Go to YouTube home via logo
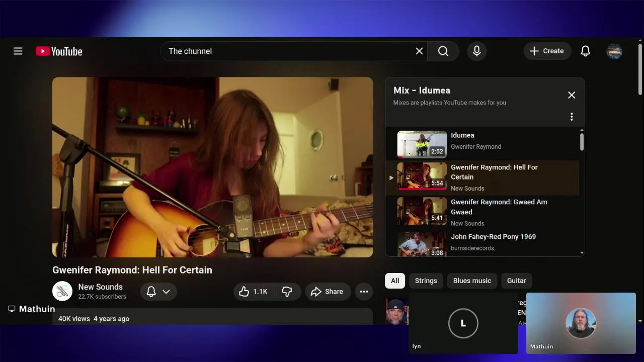 pyautogui.click(x=59, y=51)
